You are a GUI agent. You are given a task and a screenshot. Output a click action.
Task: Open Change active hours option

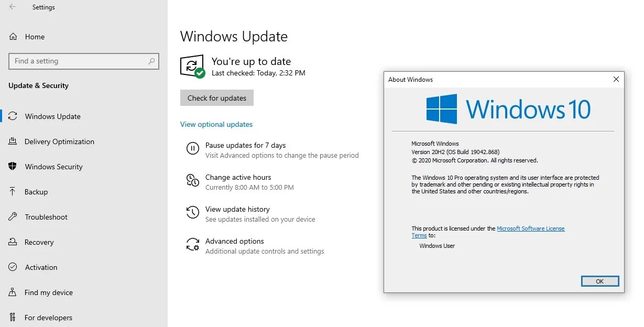pos(238,177)
